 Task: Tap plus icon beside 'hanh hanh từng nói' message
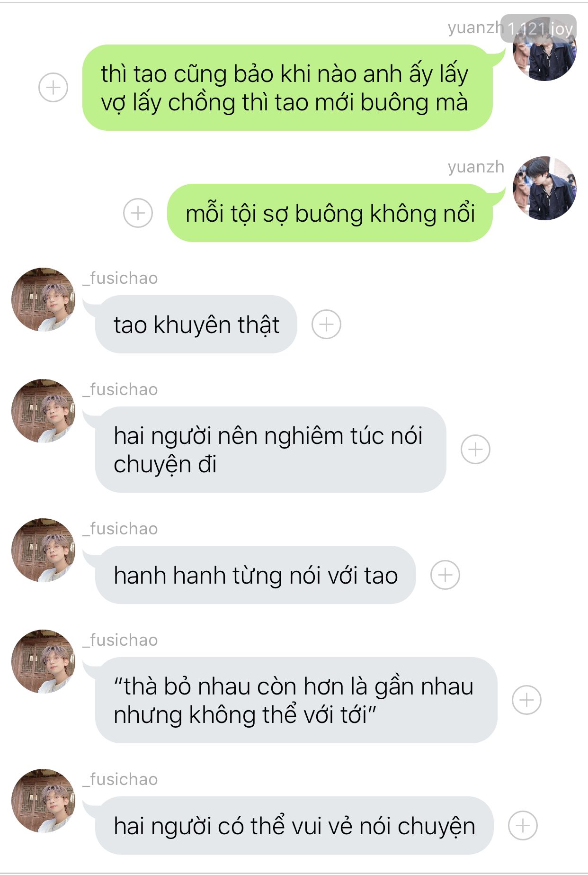tap(445, 575)
